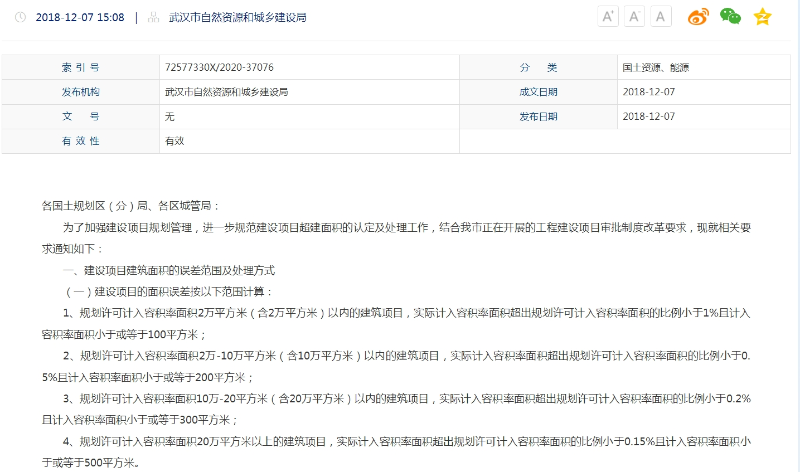Reset font size with plain A button
The width and height of the screenshot is (800, 472).
660,17
